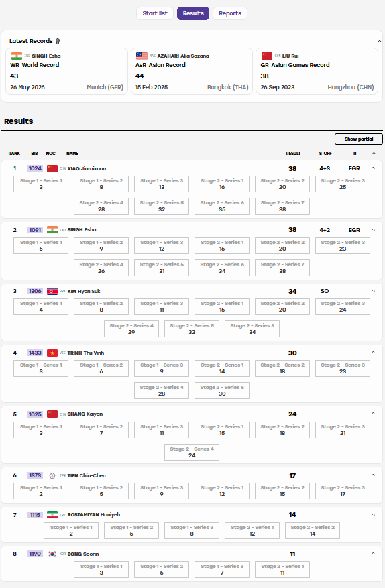This screenshot has height=588, width=385.
Task: Click SHANG Kaiyan's Stage 2 - Series 4 box
Action: click(192, 452)
